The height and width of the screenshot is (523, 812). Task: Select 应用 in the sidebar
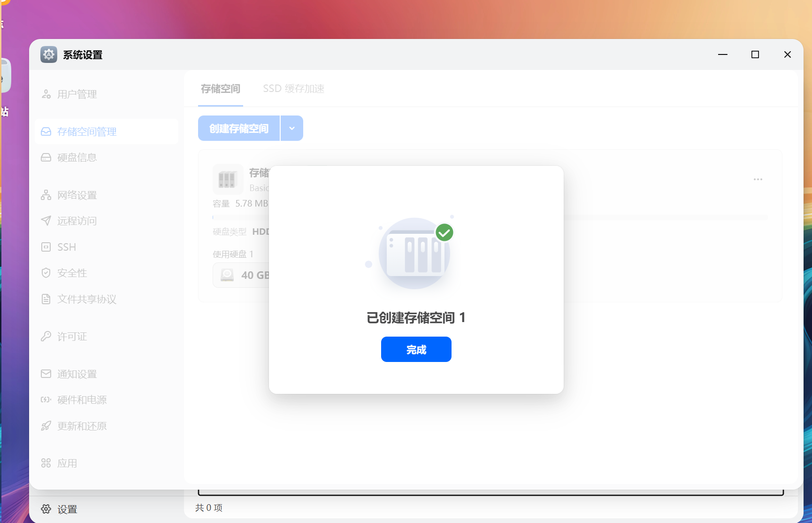(x=67, y=463)
